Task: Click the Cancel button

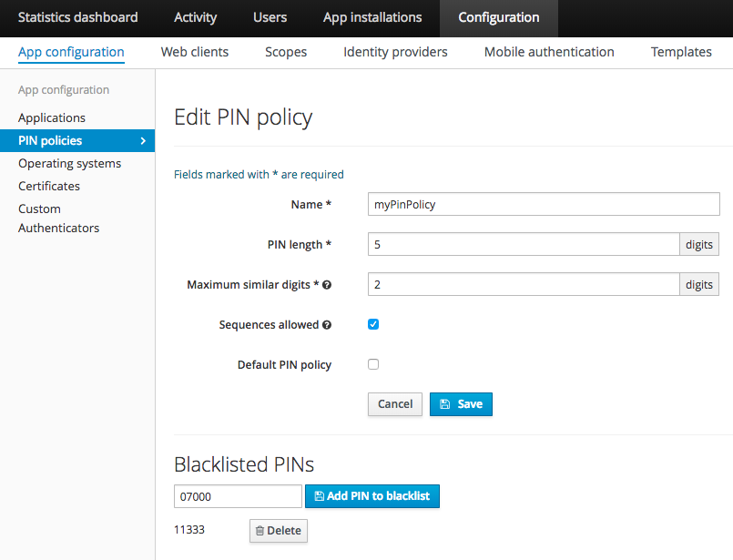Action: [x=394, y=403]
